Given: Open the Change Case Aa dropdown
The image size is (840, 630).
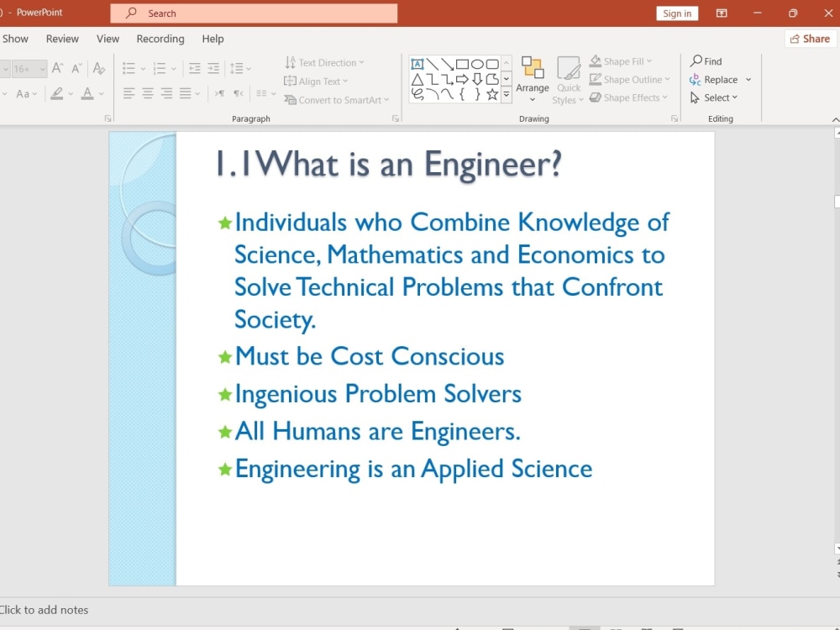Looking at the screenshot, I should 26,94.
